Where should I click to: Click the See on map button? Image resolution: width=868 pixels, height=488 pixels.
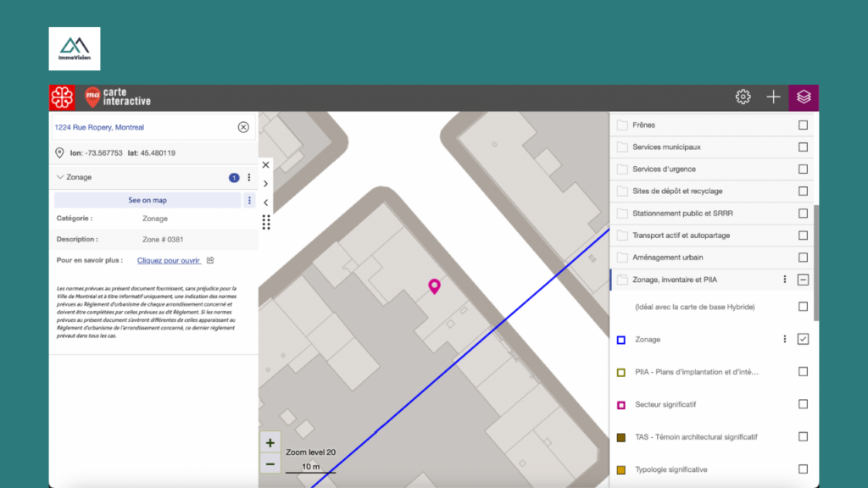point(147,201)
